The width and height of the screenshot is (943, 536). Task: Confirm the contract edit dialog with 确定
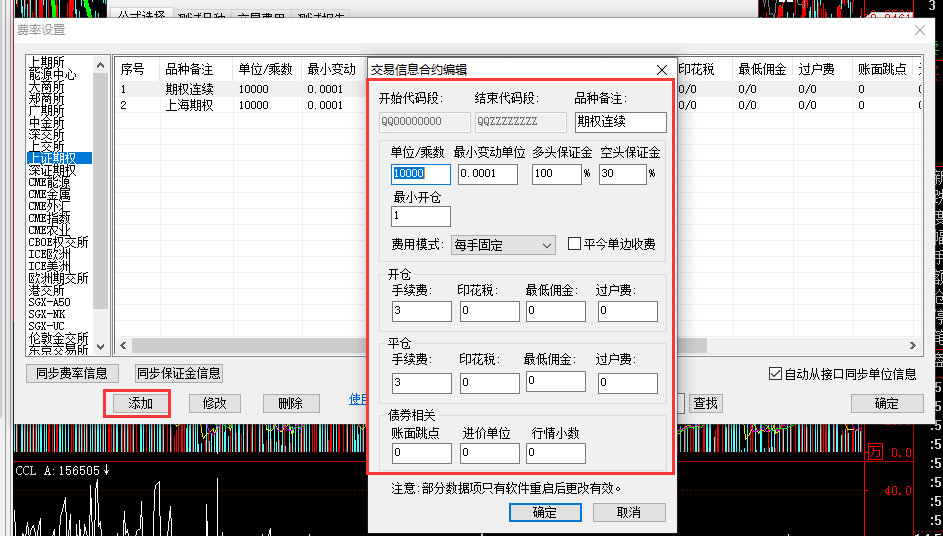coord(545,512)
